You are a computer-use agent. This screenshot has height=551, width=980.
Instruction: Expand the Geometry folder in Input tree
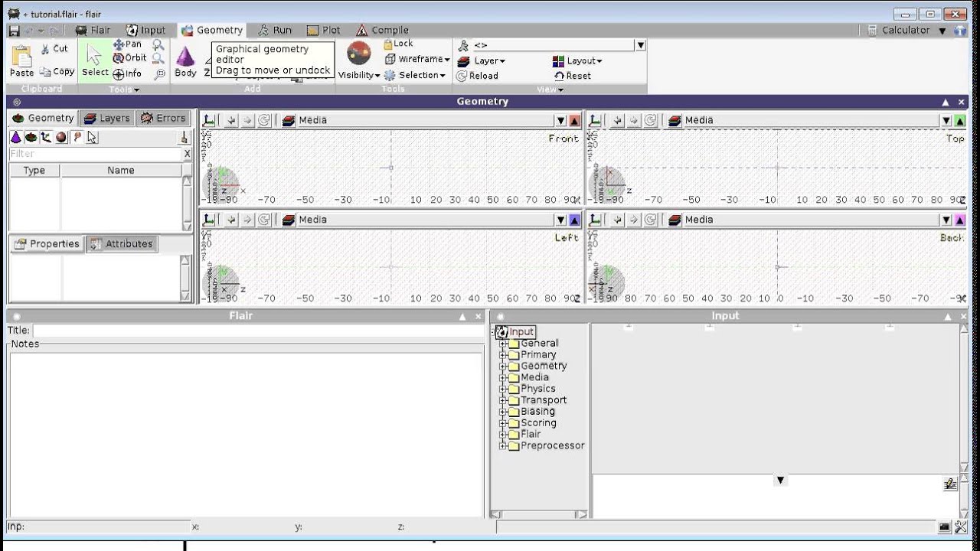click(x=503, y=366)
